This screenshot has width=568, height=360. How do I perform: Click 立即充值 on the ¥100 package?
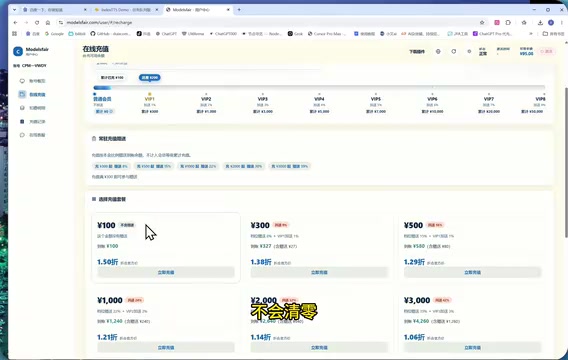click(x=166, y=272)
